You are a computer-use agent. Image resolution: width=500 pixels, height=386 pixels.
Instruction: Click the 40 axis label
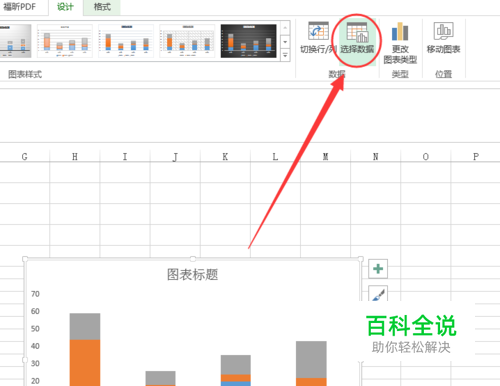tap(35, 346)
